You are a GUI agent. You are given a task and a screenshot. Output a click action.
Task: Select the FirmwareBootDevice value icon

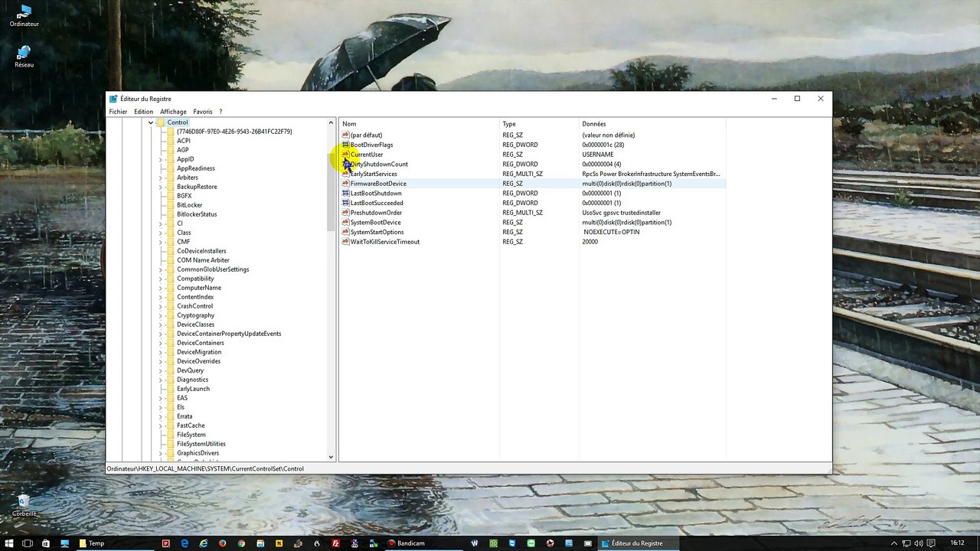tap(345, 184)
